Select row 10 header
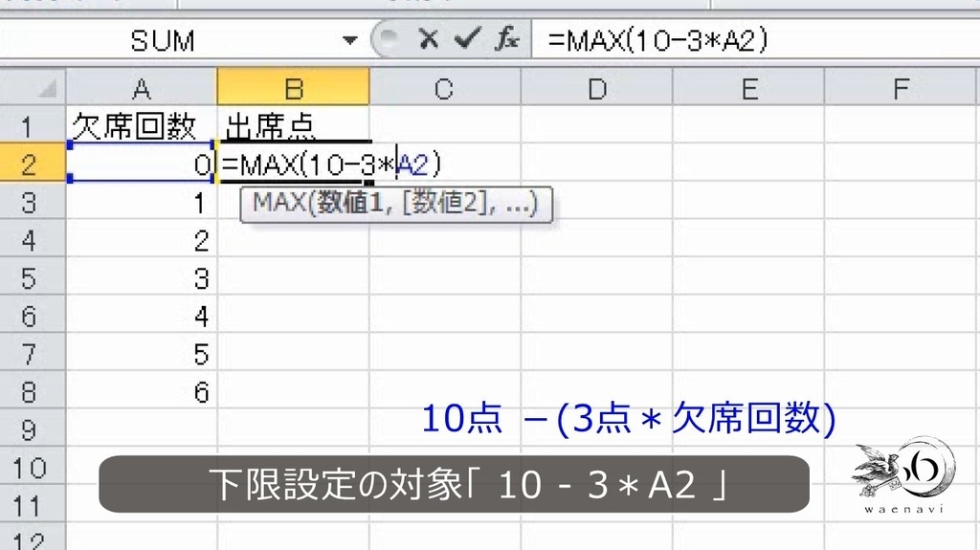This screenshot has width=980, height=550. tap(33, 468)
